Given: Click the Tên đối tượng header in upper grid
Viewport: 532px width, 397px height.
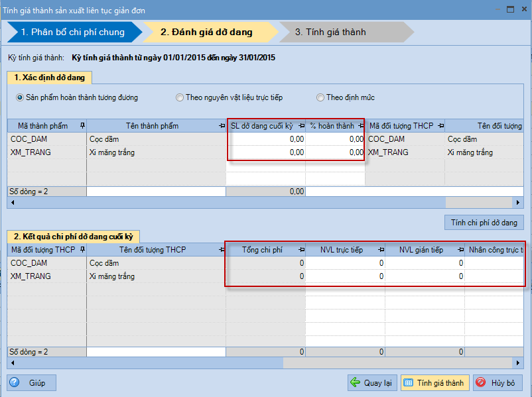Looking at the screenshot, I should click(484, 126).
